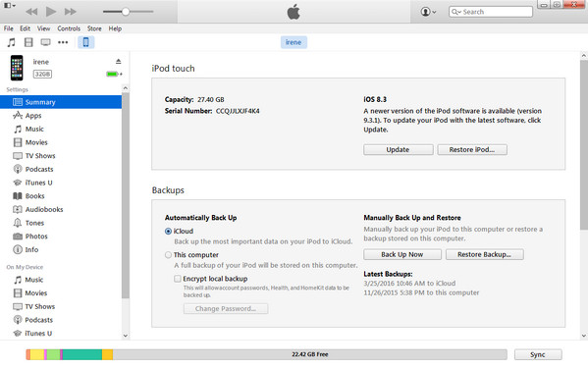
Task: Expand the search options magnifier dropdown
Action: (x=456, y=12)
